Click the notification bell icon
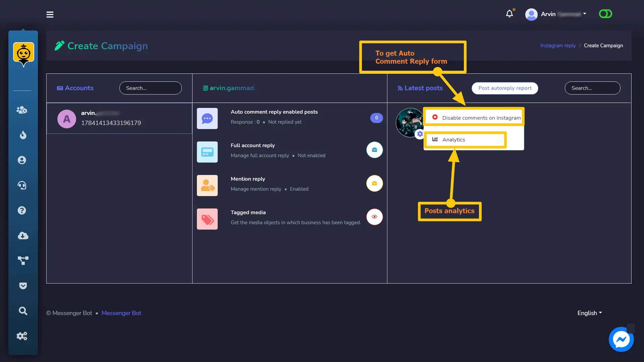Viewport: 644px width, 362px height. (509, 14)
